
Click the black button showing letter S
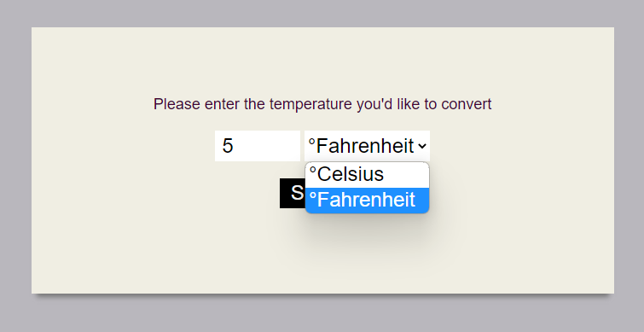[x=293, y=193]
